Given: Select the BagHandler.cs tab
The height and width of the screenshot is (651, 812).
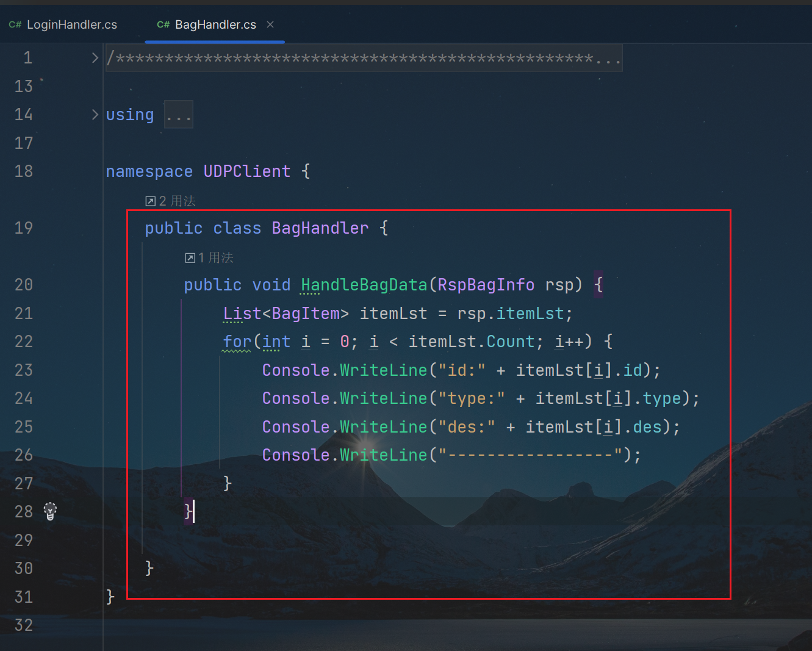Looking at the screenshot, I should click(215, 25).
